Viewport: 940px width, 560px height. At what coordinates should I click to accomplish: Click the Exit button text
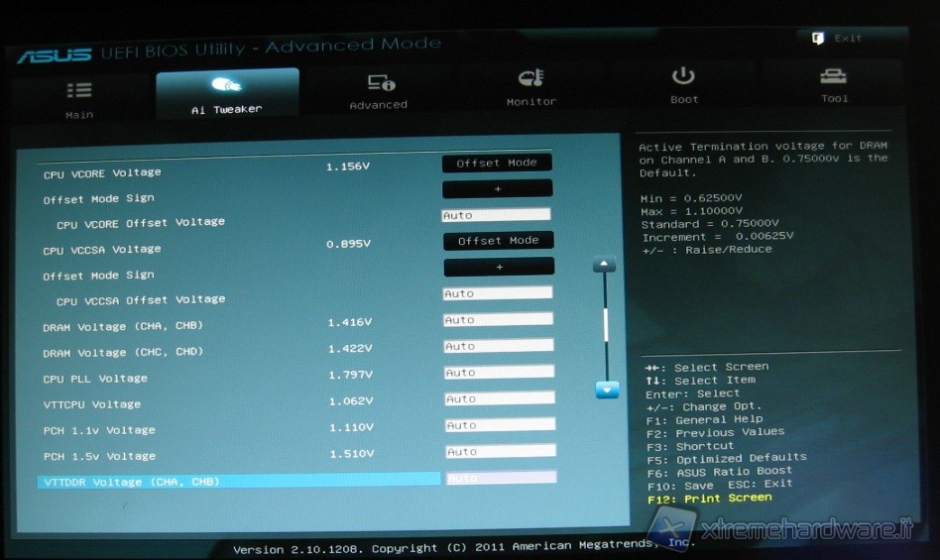[848, 39]
